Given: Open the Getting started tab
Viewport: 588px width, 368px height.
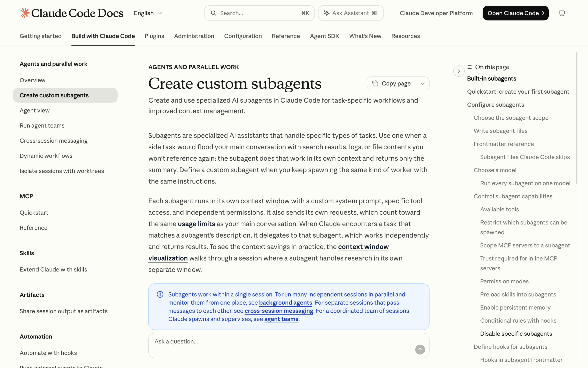Looking at the screenshot, I should pos(41,36).
